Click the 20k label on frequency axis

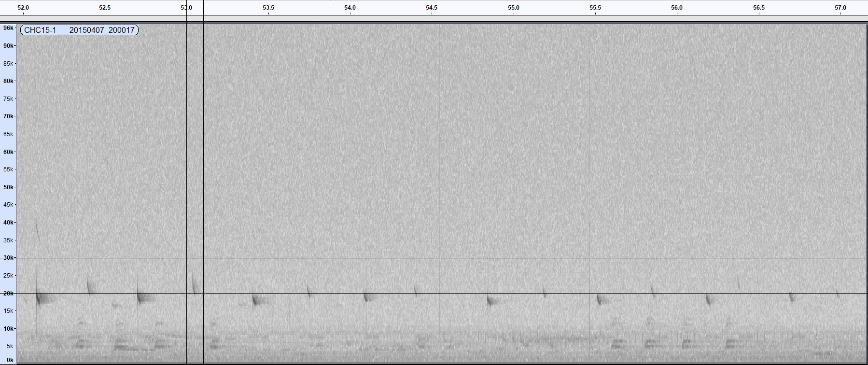[8, 293]
